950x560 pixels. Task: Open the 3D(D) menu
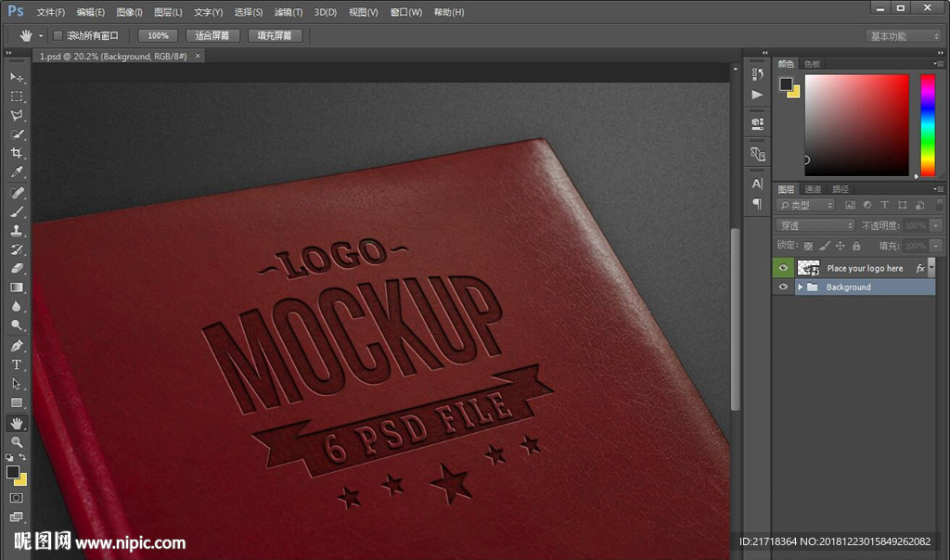point(325,12)
